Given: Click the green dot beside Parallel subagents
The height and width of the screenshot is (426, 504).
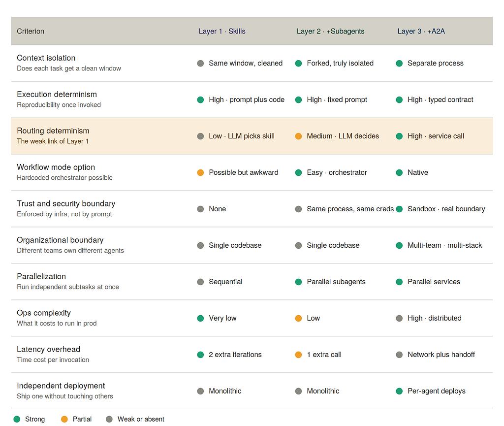Looking at the screenshot, I should pyautogui.click(x=299, y=282).
